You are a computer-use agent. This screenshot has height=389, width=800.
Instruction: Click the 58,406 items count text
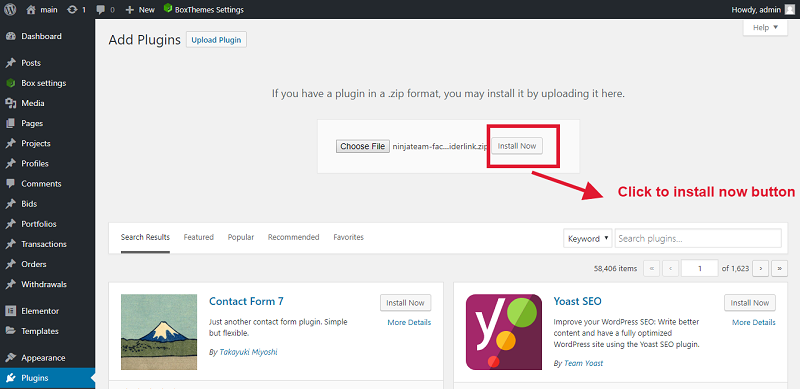(x=616, y=269)
